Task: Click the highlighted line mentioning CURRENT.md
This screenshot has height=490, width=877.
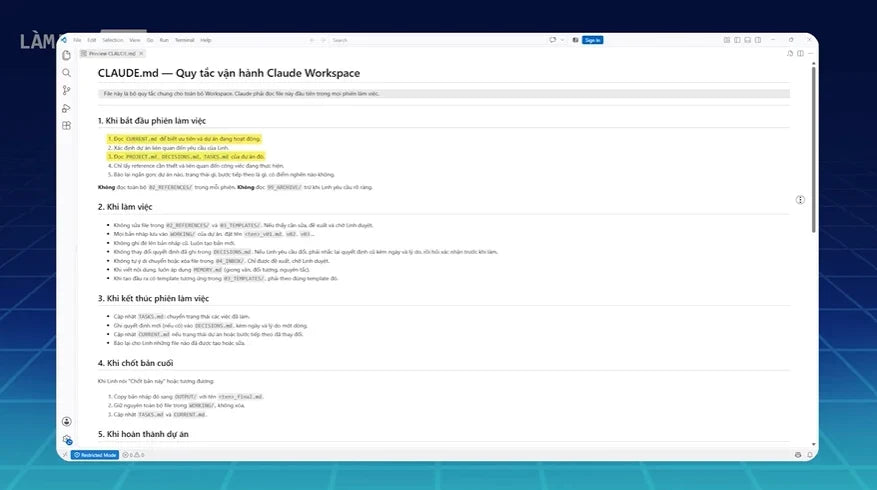Action: tap(184, 139)
